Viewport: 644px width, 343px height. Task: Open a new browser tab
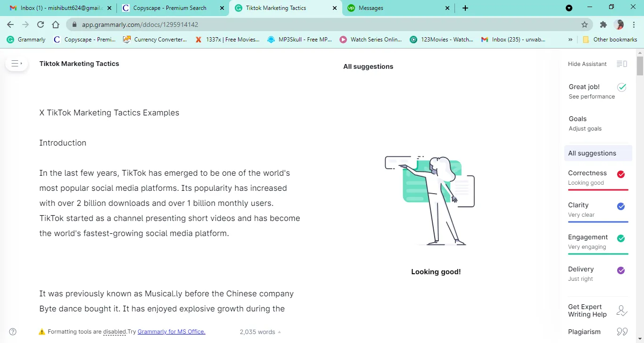coord(465,8)
